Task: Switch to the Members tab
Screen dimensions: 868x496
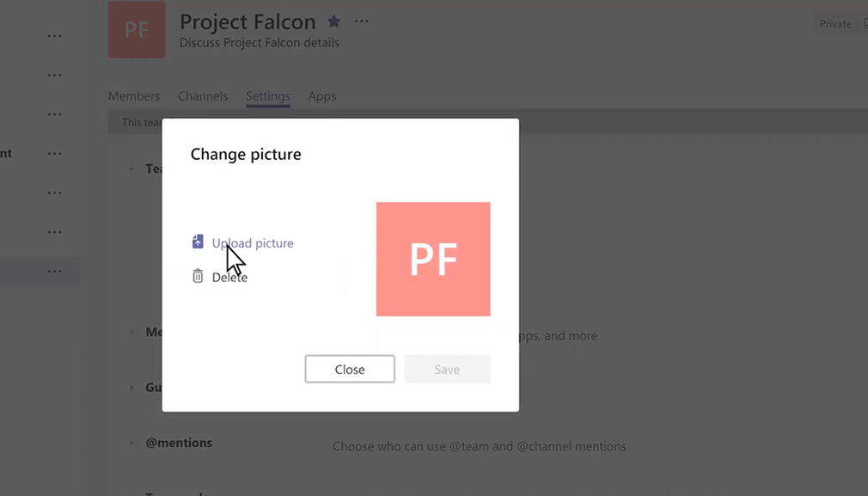Action: click(x=134, y=95)
